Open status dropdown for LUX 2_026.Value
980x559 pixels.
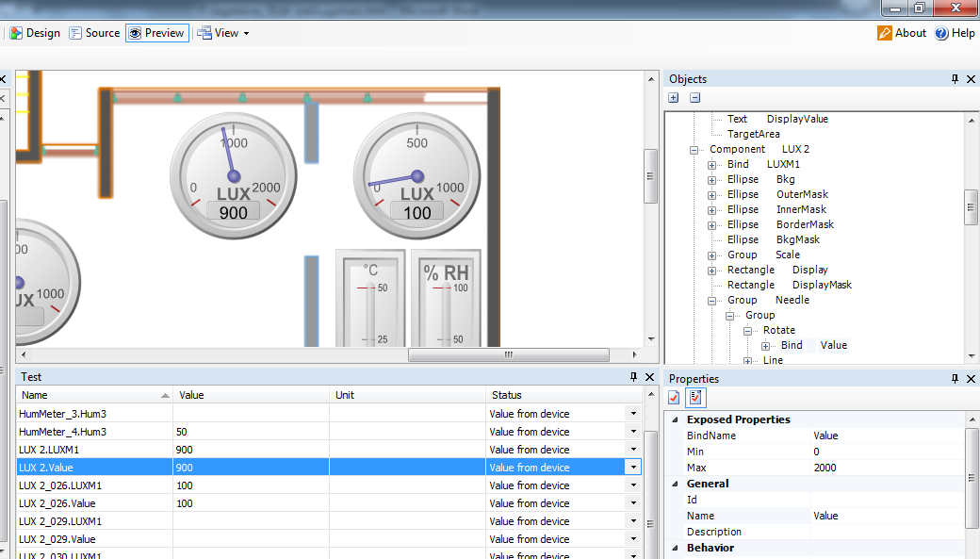point(633,503)
